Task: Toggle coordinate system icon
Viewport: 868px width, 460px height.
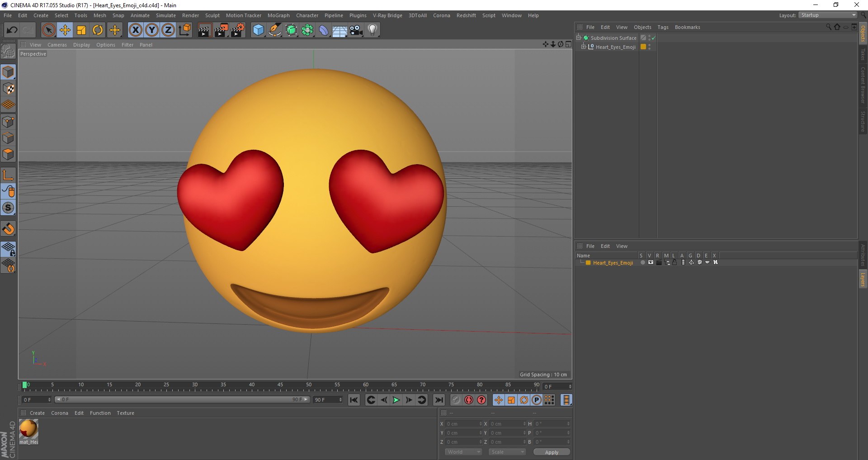Action: tap(184, 30)
